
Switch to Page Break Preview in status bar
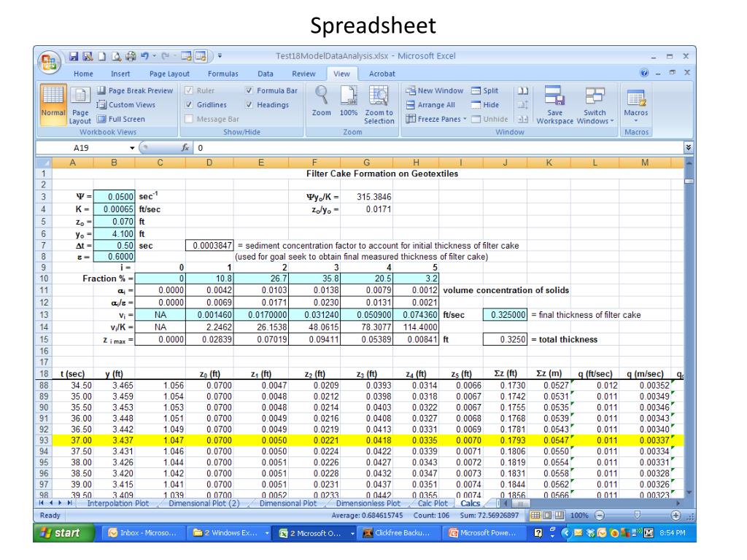[x=560, y=516]
